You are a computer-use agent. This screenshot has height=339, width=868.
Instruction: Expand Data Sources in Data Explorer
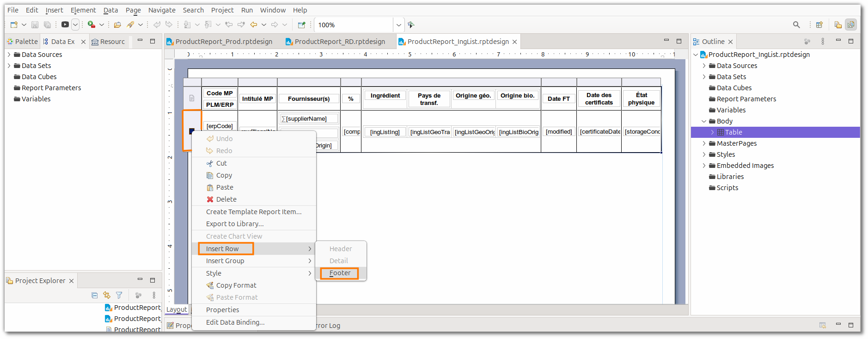tap(9, 55)
